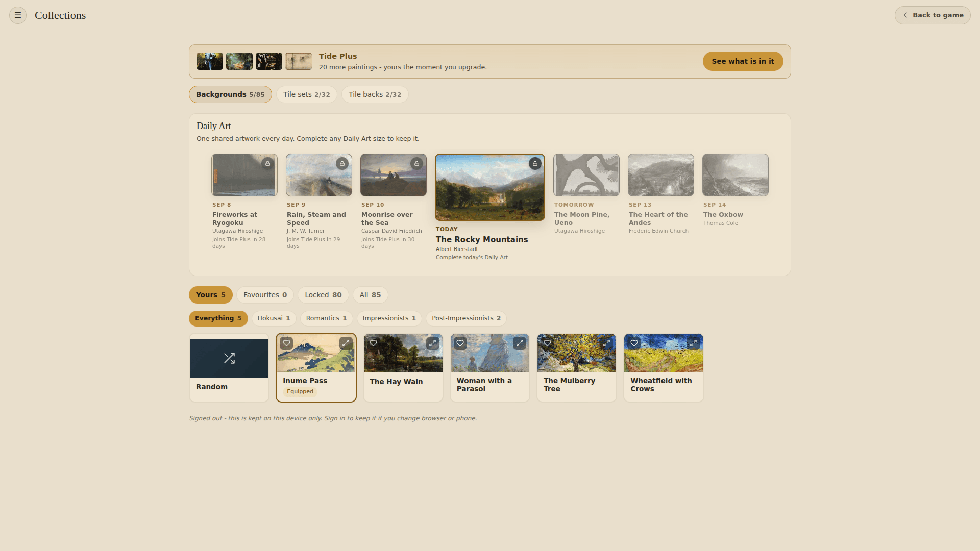Click the Random card label
Image resolution: width=980 pixels, height=551 pixels.
212,387
